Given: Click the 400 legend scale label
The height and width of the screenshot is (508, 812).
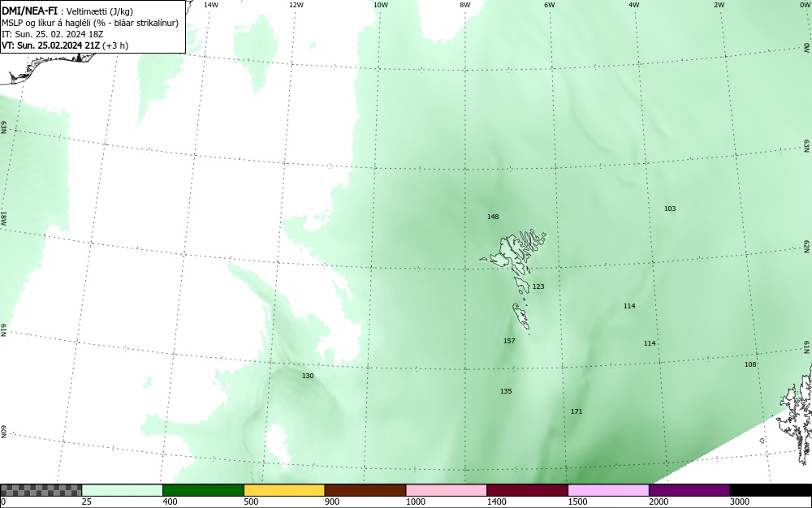Looking at the screenshot, I should point(170,502).
